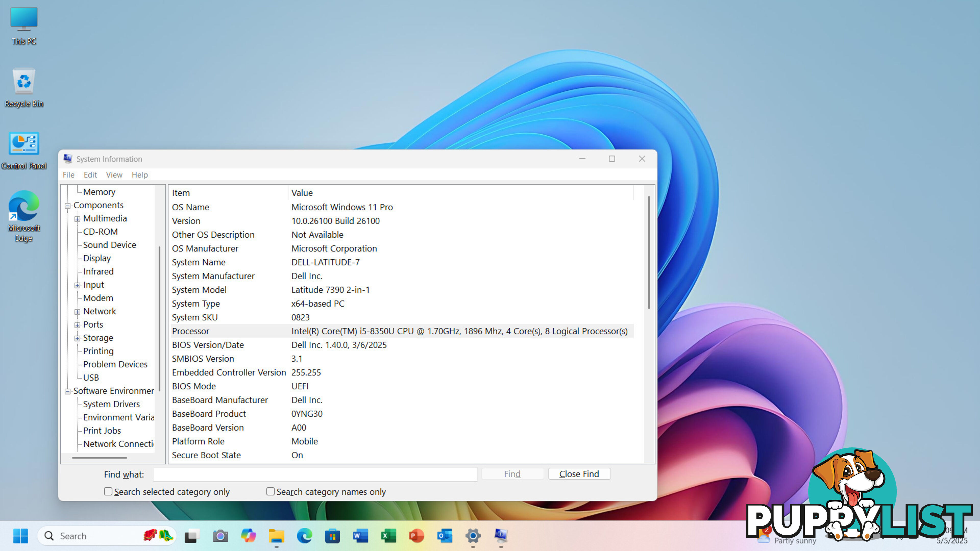Select the System Model row

pyautogui.click(x=402, y=290)
